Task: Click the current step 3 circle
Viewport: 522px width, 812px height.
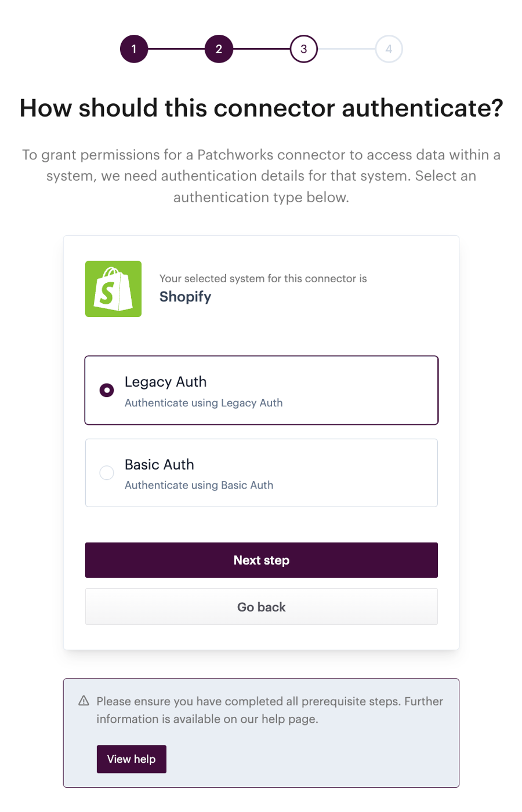Action: 304,49
